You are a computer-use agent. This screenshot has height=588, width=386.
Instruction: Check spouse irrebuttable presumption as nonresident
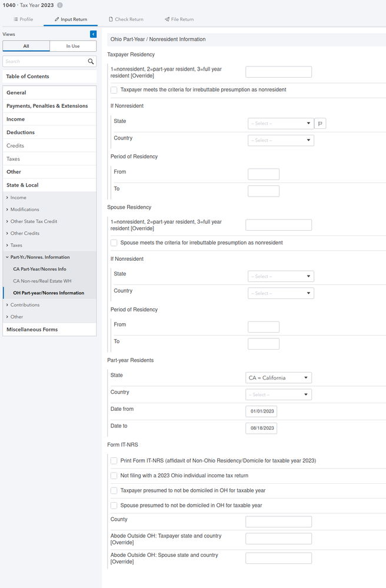[114, 243]
